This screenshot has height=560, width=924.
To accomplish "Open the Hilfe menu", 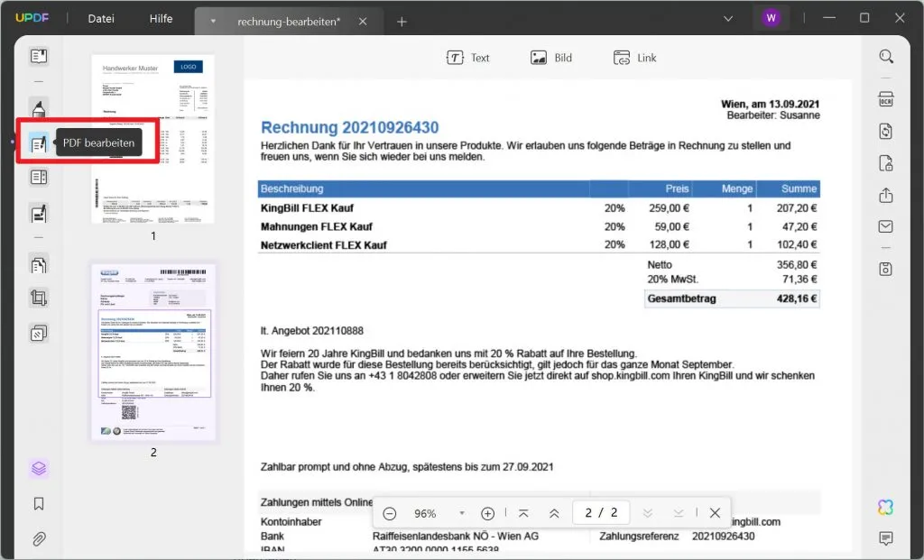I will [x=162, y=19].
